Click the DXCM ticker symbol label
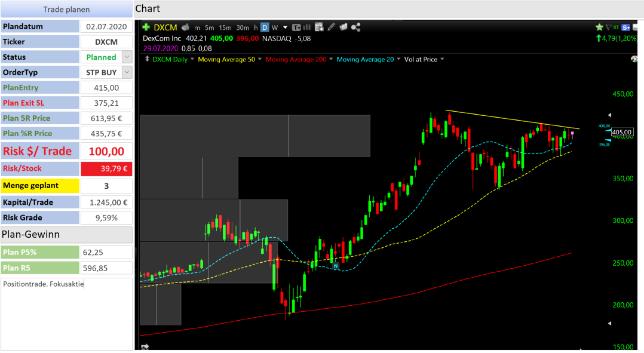 (x=165, y=27)
